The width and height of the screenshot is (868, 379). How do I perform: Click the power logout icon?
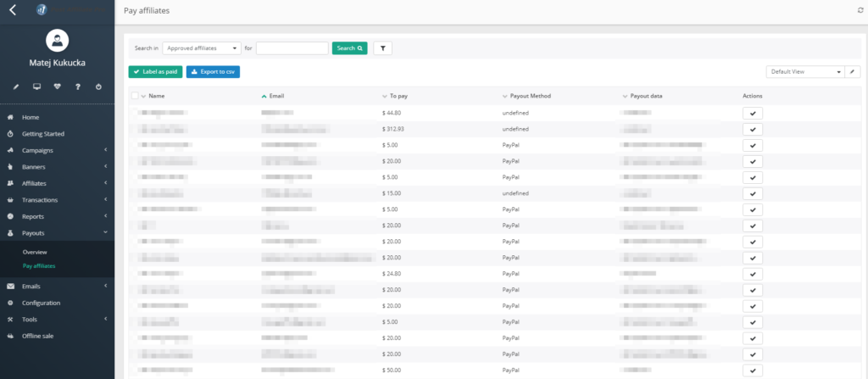click(98, 86)
